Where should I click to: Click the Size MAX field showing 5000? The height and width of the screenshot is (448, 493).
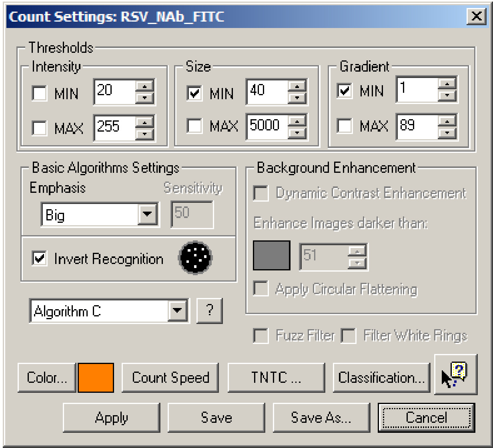coord(267,127)
